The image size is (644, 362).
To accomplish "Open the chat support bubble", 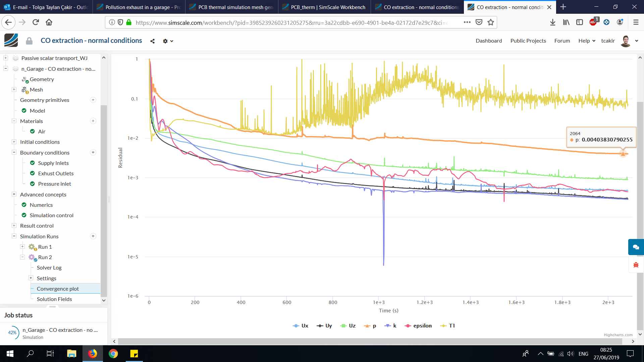I will tap(636, 247).
